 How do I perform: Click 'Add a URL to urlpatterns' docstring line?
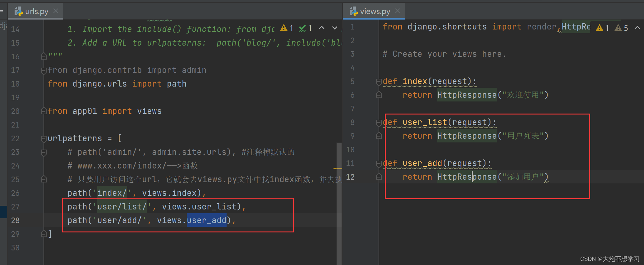tap(204, 43)
